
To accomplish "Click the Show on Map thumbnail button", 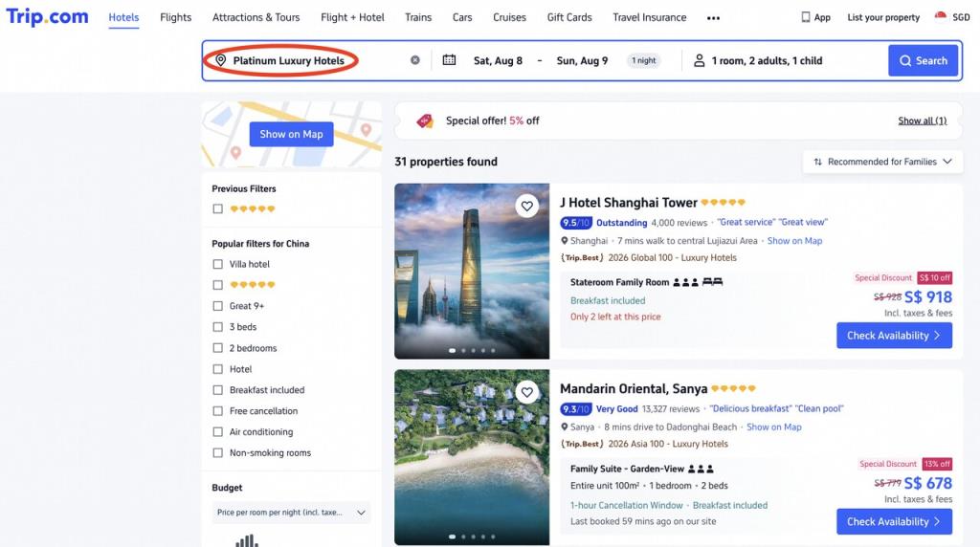I will click(291, 134).
